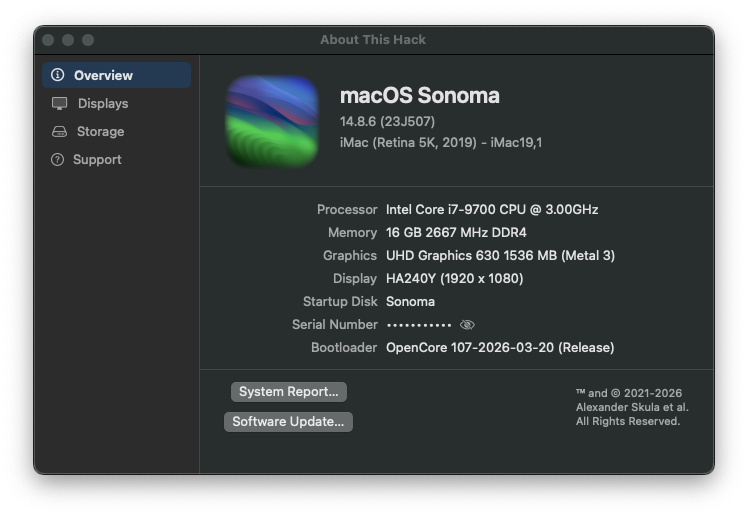Minimize the About This Hack window
Image resolution: width=748 pixels, height=516 pixels.
pyautogui.click(x=68, y=40)
